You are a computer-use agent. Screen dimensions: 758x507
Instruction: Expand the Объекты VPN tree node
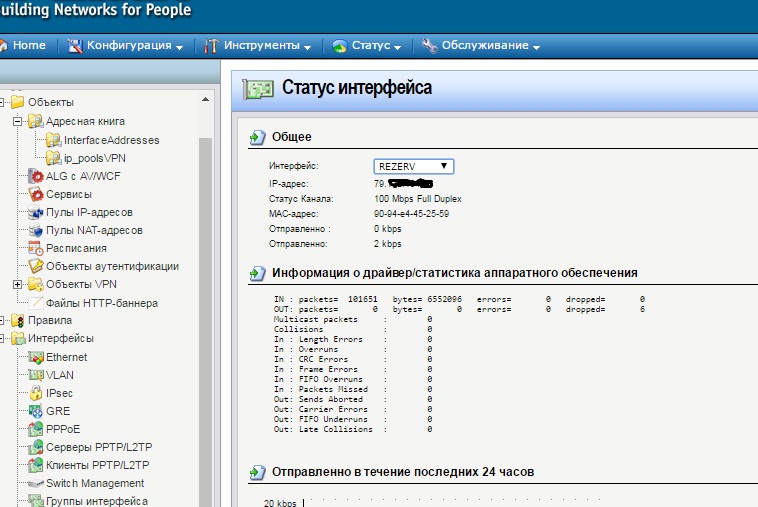pos(17,285)
